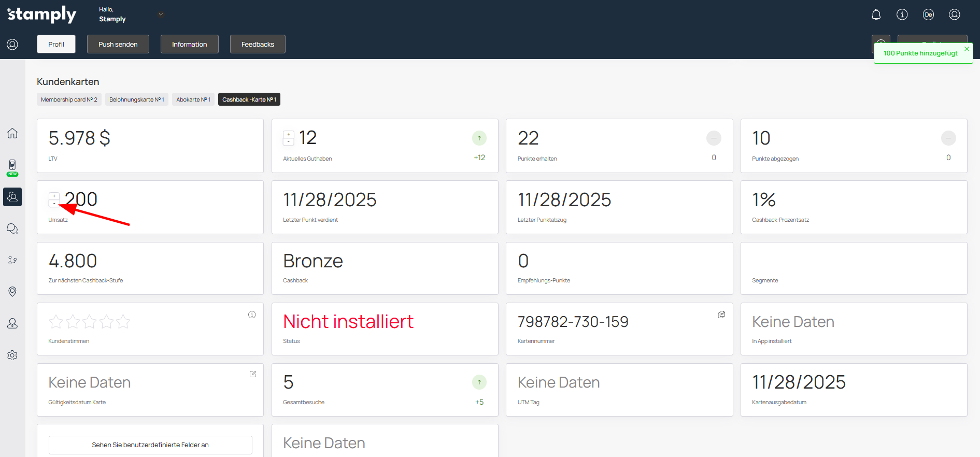The width and height of the screenshot is (980, 457).
Task: Open the settings gear in sidebar
Action: click(12, 355)
